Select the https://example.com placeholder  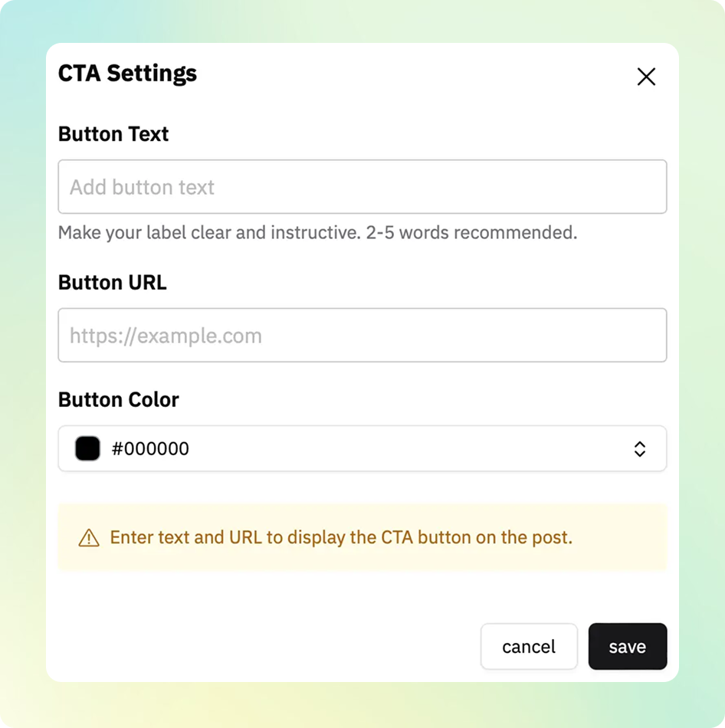166,336
